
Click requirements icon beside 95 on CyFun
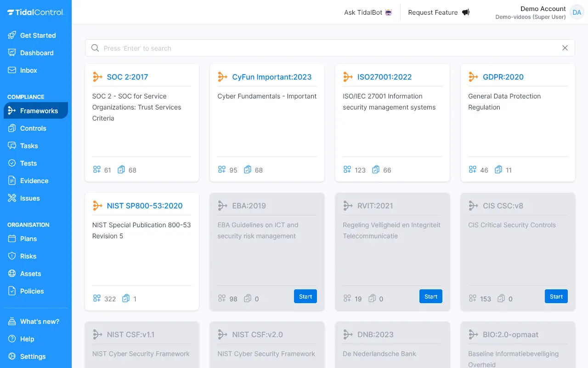point(222,170)
